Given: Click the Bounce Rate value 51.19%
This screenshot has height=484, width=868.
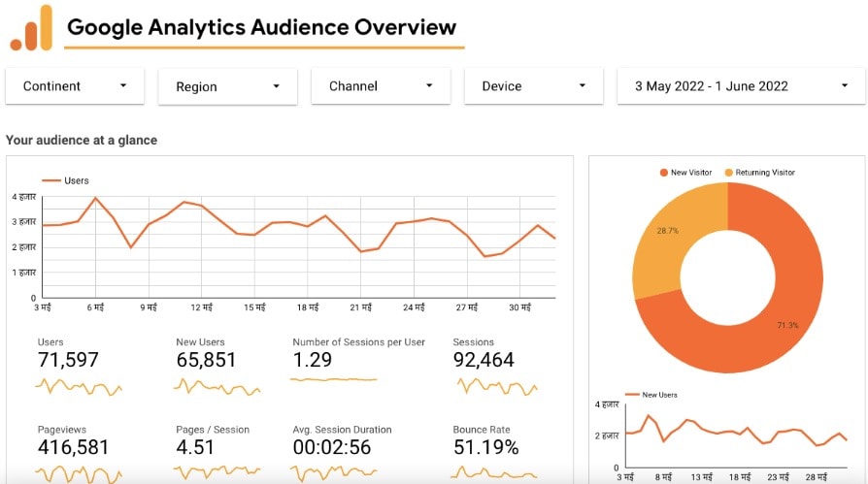Looking at the screenshot, I should (x=486, y=447).
